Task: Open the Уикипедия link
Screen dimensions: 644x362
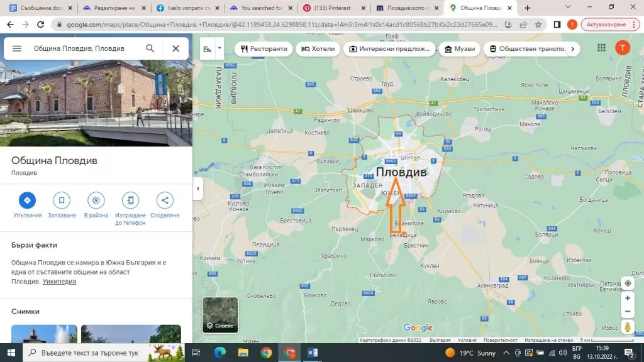Action: (x=59, y=282)
